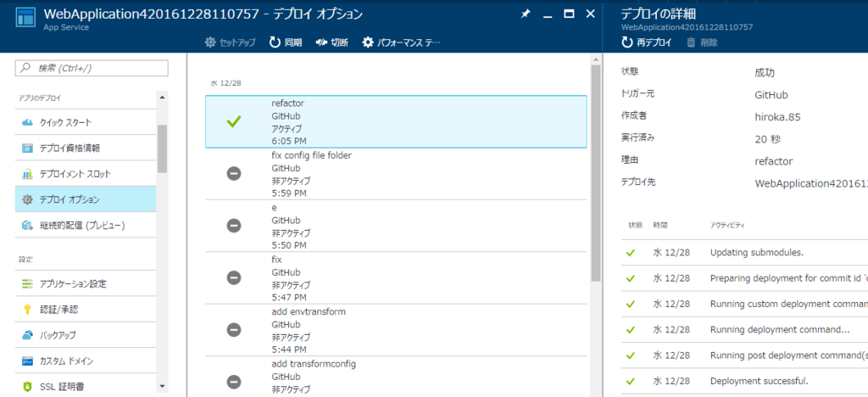Click the GitHub trigger source value
This screenshot has height=397, width=868.
coord(771,95)
